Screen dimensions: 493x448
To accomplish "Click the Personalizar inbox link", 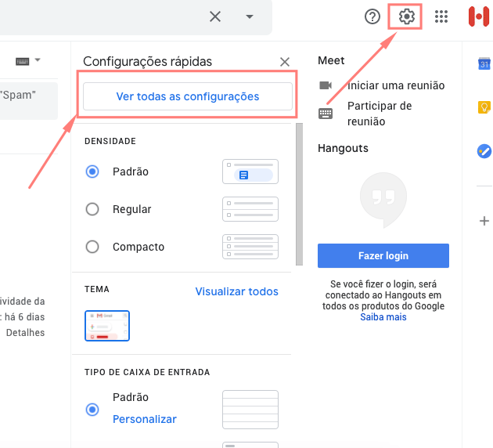I will coord(145,419).
